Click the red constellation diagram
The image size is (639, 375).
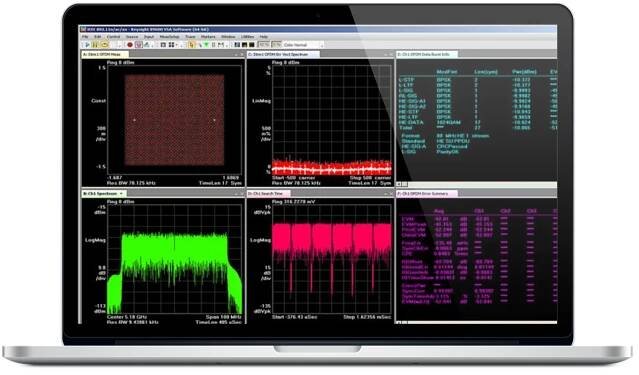(x=174, y=120)
